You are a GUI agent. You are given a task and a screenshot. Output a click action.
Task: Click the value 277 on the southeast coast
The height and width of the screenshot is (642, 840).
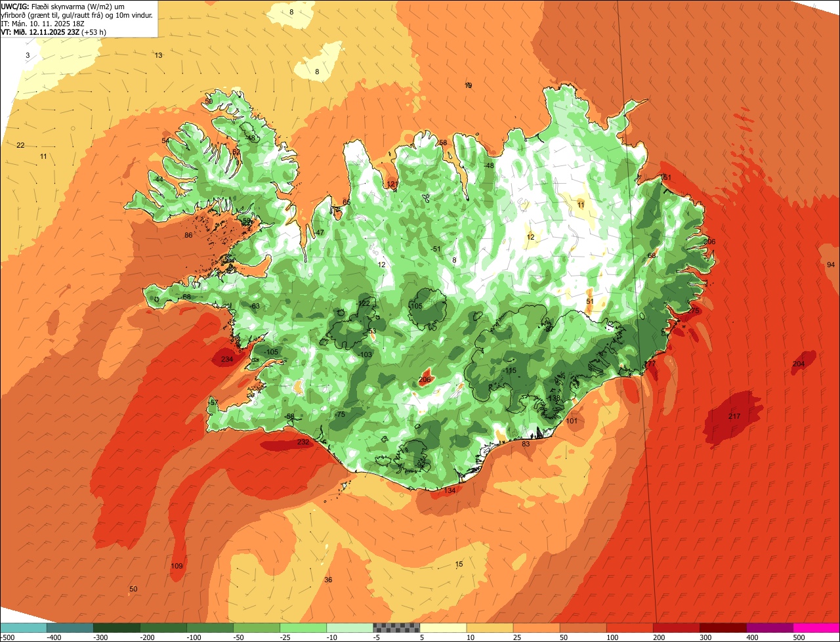[x=650, y=364]
